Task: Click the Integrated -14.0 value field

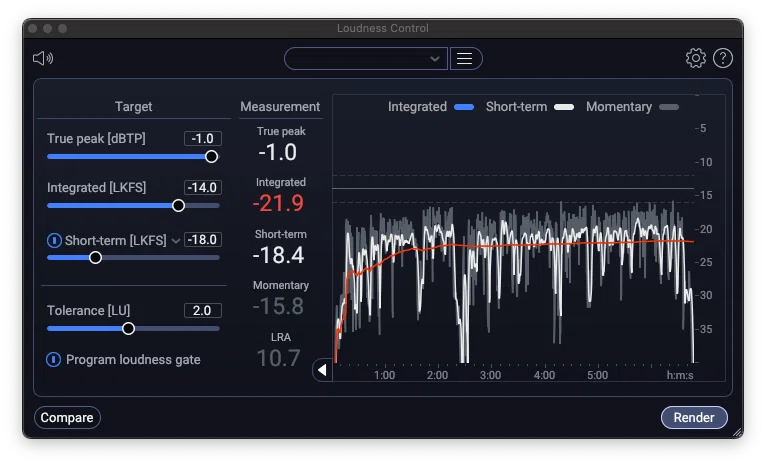Action: (203, 188)
